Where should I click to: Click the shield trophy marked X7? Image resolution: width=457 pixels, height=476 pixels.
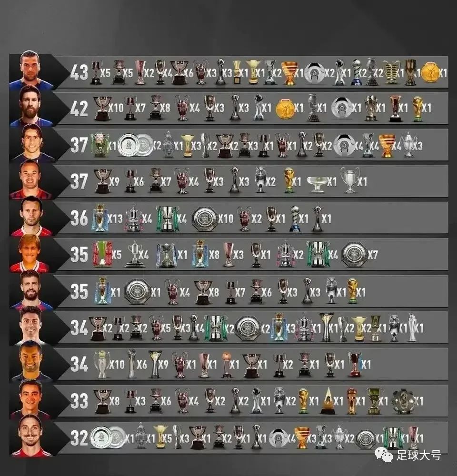pos(354,254)
